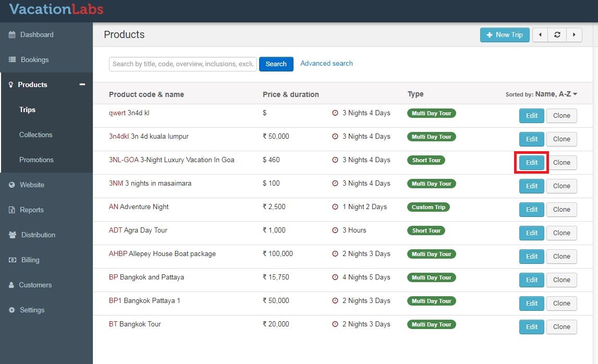Open the Advanced search link
Image resolution: width=598 pixels, height=364 pixels.
point(326,63)
